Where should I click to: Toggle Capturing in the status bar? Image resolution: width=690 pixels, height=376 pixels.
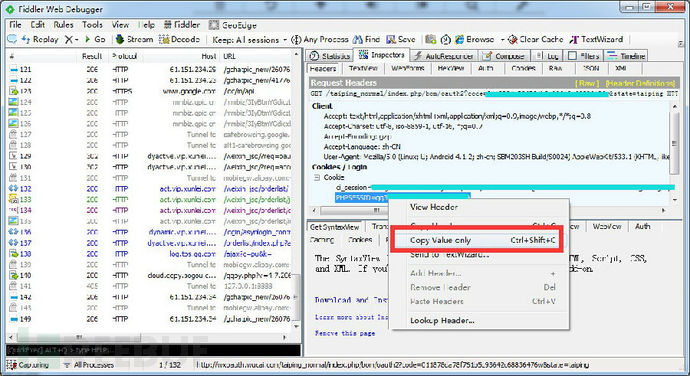pos(28,365)
